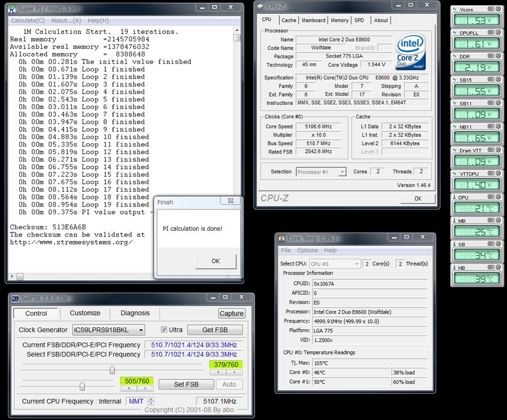Close the CPU temperature gadget
The image size is (507, 420).
(498, 197)
